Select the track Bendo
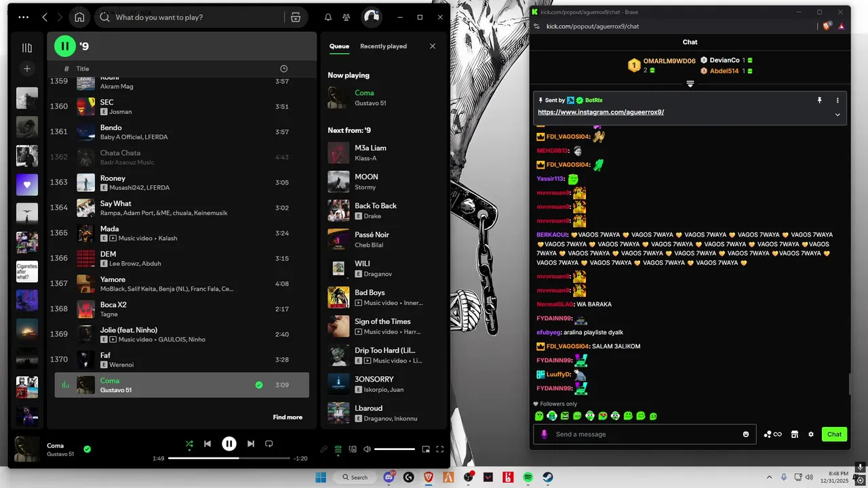This screenshot has width=868, height=488. [x=182, y=131]
